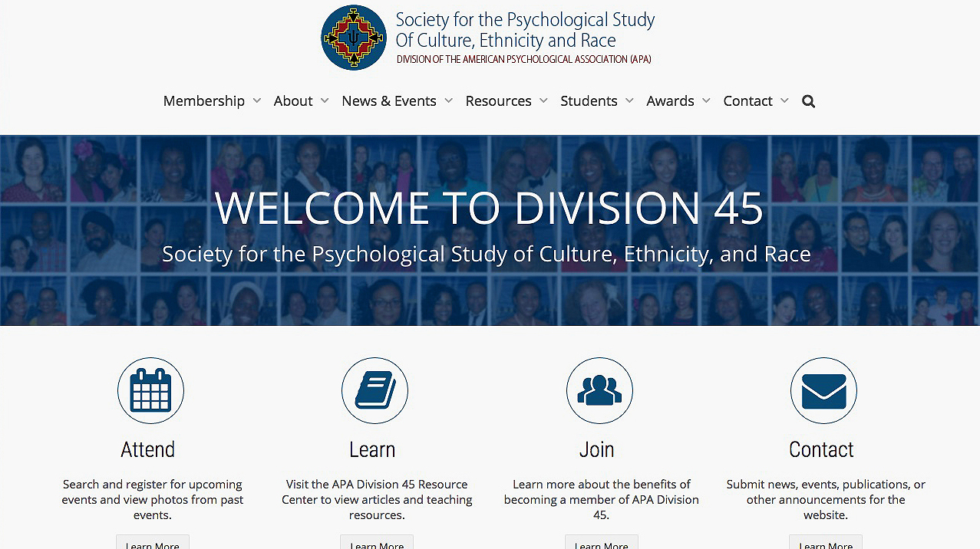The height and width of the screenshot is (549, 980).
Task: Click the Learn book icon
Action: pos(375,390)
